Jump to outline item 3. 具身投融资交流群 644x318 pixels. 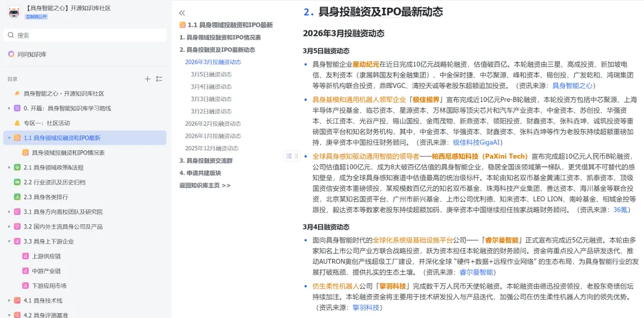[x=206, y=160]
